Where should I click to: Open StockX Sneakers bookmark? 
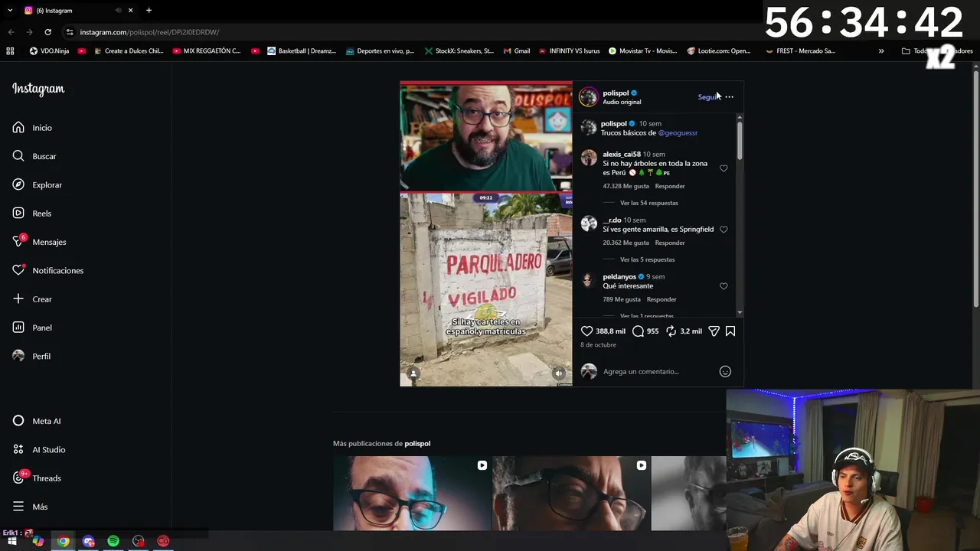[459, 51]
